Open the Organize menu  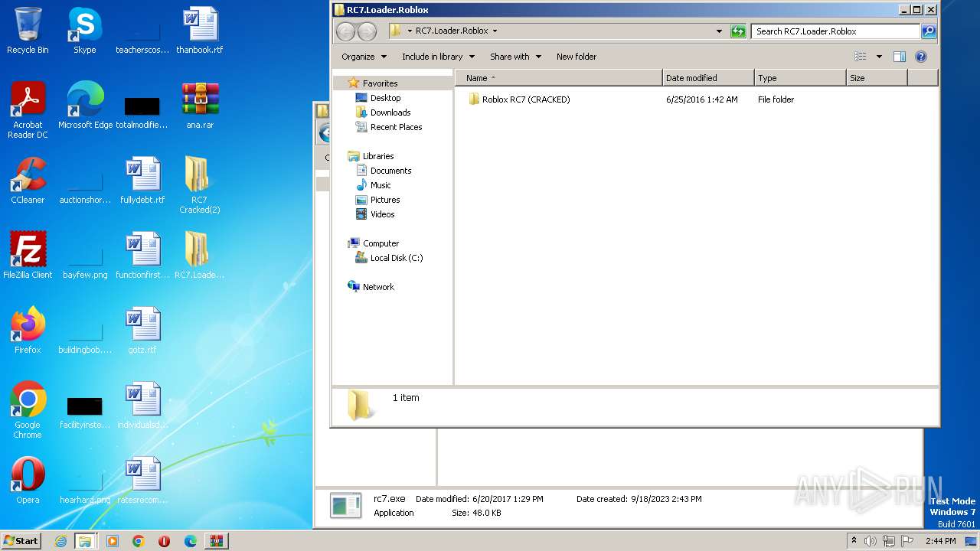(x=364, y=57)
